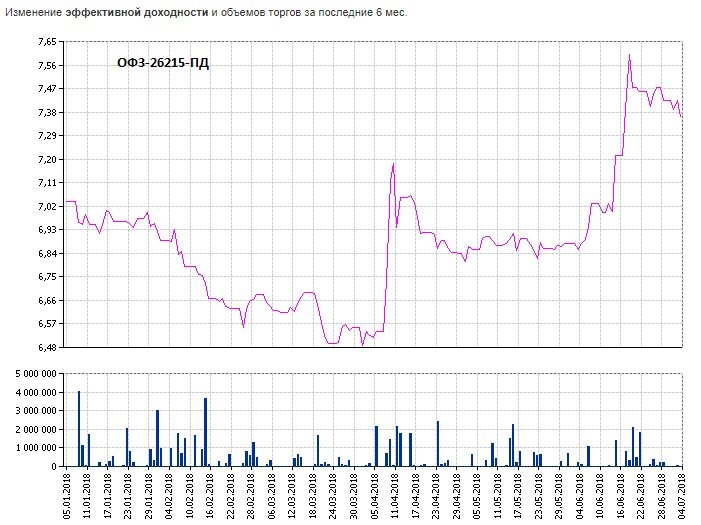Click the date label 18.03.2018
This screenshot has height=525, width=701.
(x=313, y=497)
